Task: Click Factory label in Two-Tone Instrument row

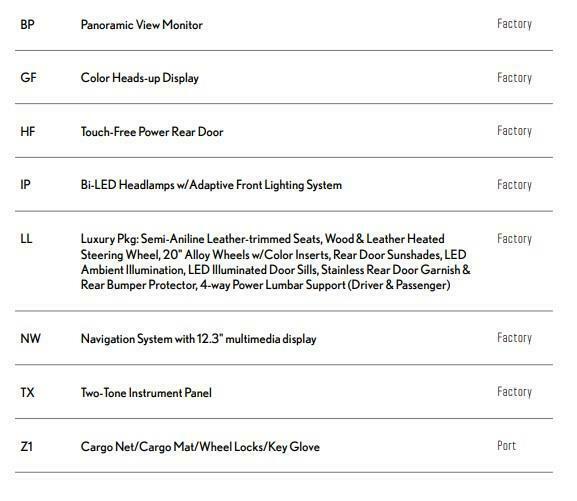Action: pyautogui.click(x=514, y=392)
